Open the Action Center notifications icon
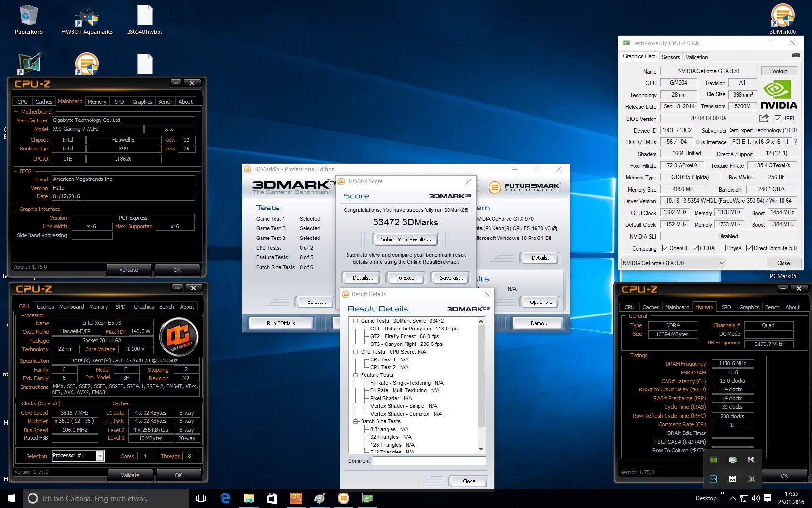 [x=768, y=498]
